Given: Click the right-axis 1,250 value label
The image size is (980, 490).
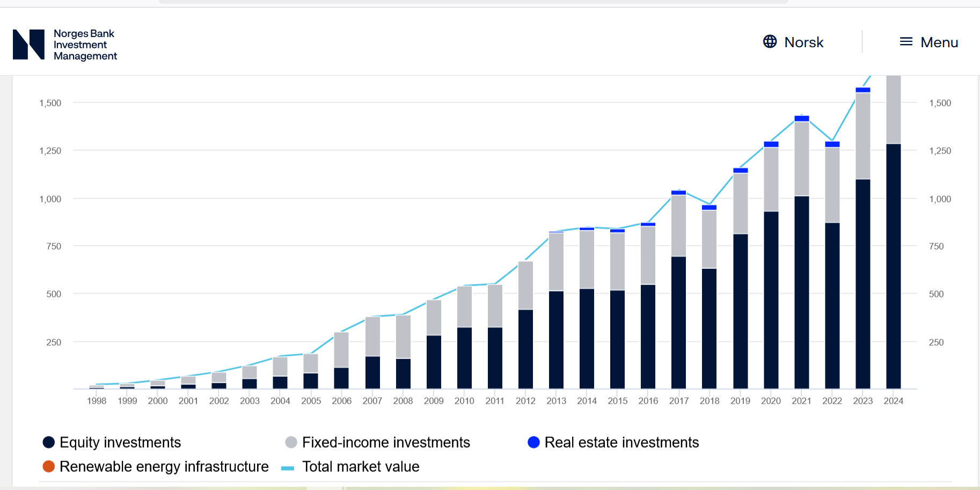Looking at the screenshot, I should 940,151.
